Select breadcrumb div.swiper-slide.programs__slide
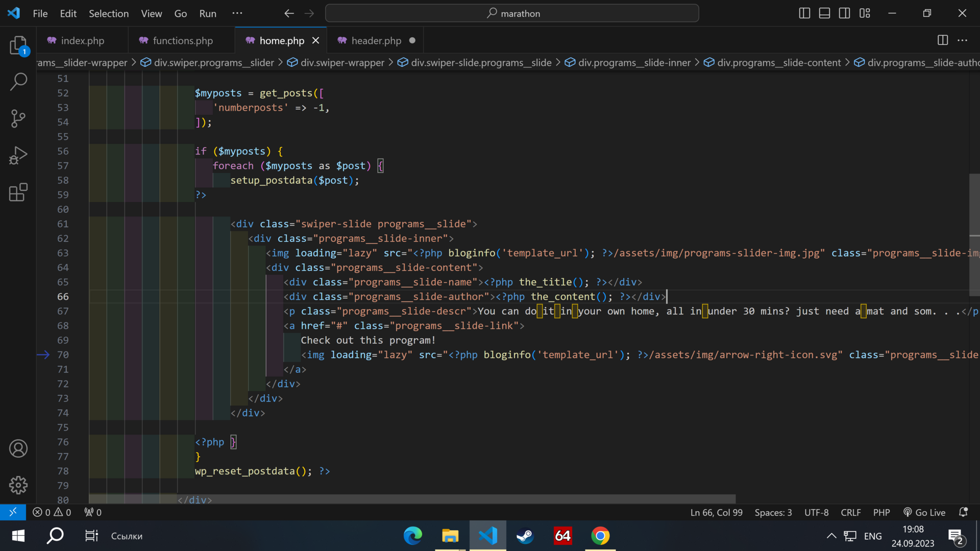980x551 pixels. pos(475,62)
